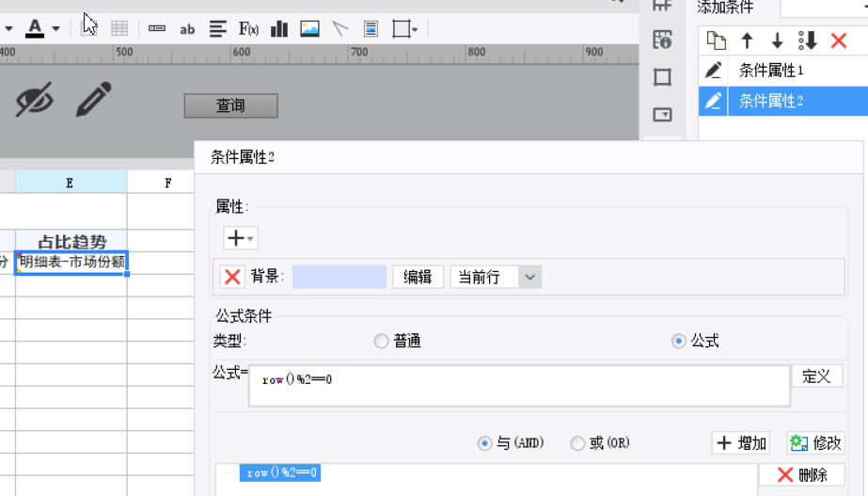This screenshot has height=496, width=868.
Task: Select the 公式 condition type radio
Action: (x=679, y=341)
